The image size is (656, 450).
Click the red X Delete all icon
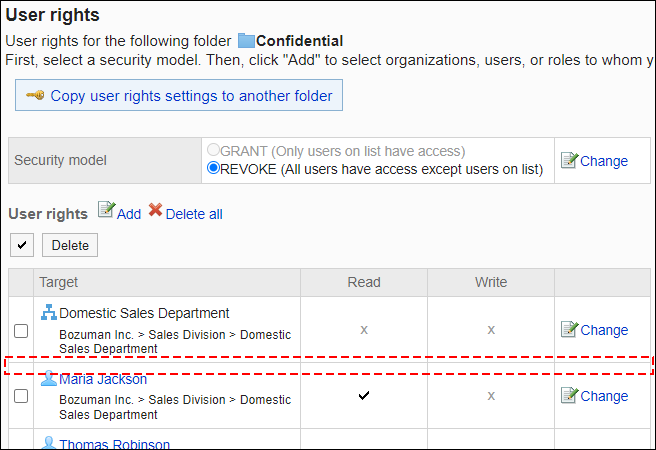pos(156,210)
